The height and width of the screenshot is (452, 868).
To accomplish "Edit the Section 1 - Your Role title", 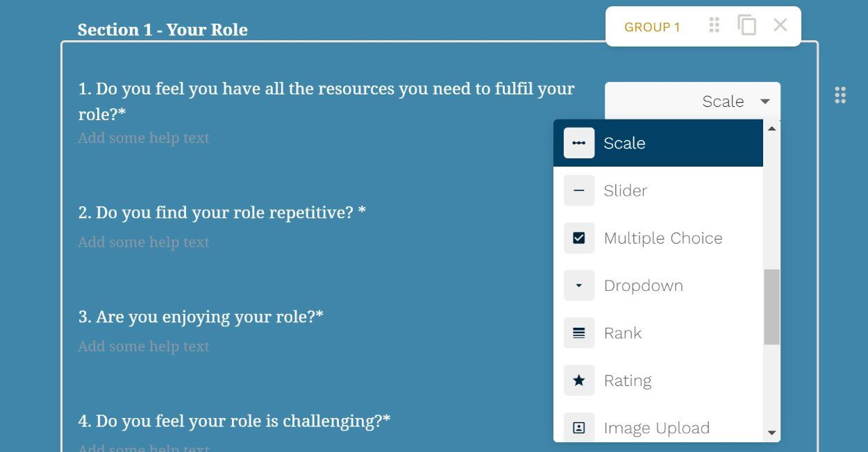I will coord(162,30).
